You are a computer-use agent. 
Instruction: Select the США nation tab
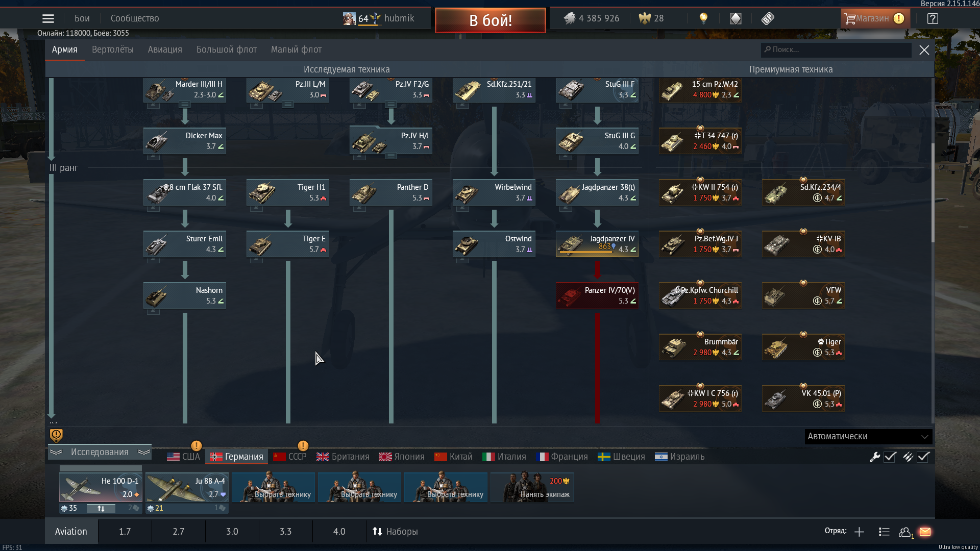(x=184, y=457)
